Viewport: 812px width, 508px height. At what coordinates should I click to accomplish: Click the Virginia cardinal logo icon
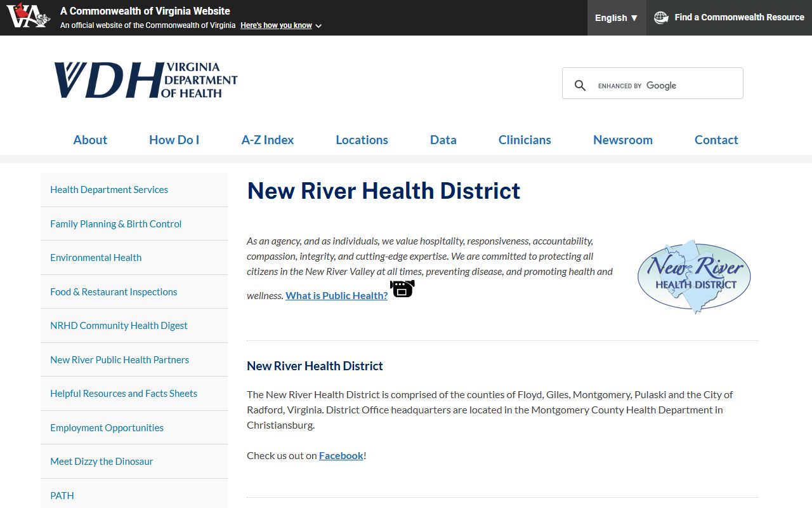coord(28,16)
